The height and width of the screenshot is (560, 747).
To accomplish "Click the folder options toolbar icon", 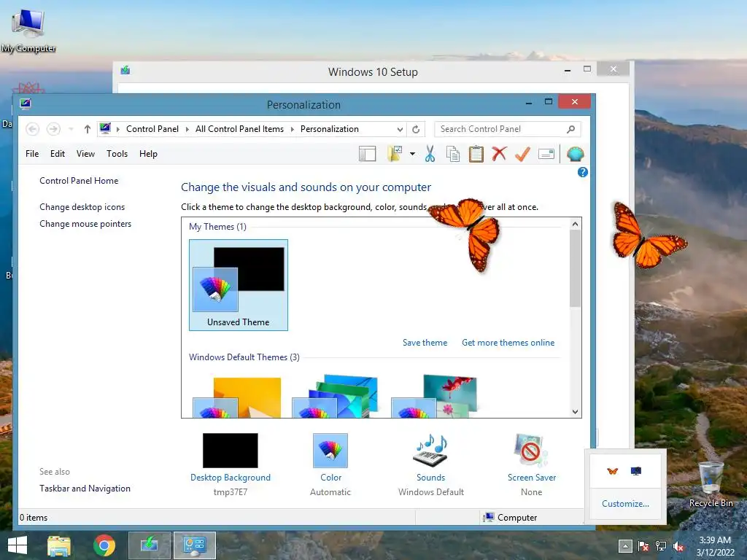I will click(395, 154).
